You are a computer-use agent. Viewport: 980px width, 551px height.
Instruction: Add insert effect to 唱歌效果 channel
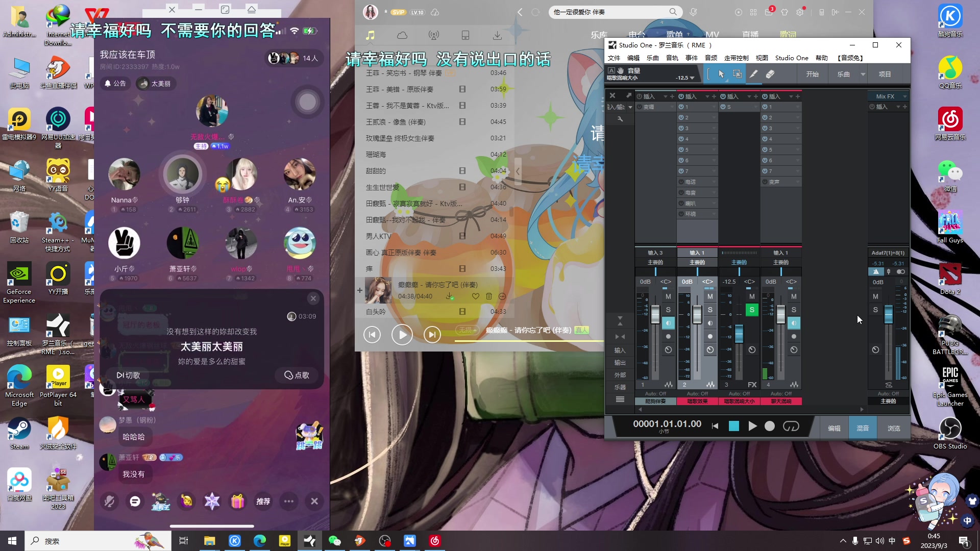pos(714,96)
